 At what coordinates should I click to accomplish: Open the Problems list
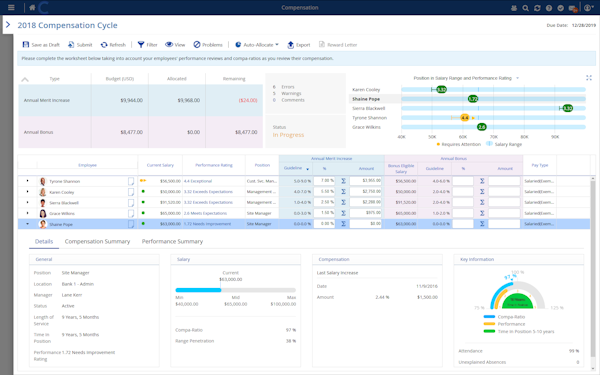pyautogui.click(x=208, y=45)
